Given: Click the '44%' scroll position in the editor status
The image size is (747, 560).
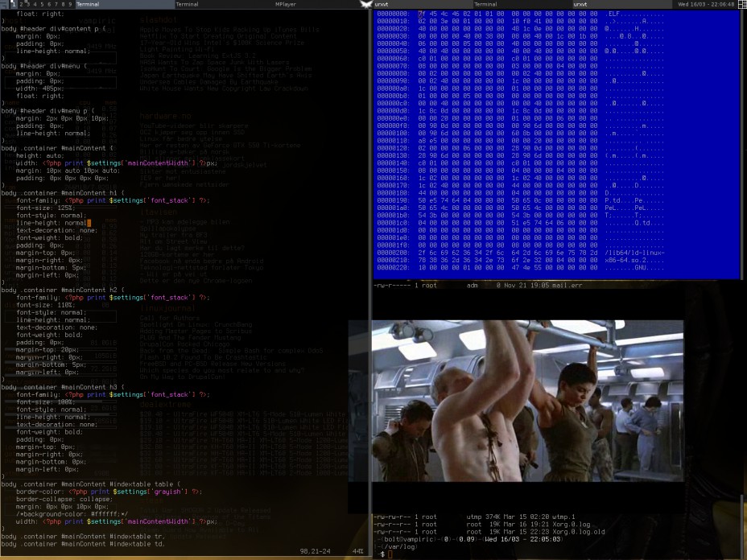Looking at the screenshot, I should click(357, 551).
